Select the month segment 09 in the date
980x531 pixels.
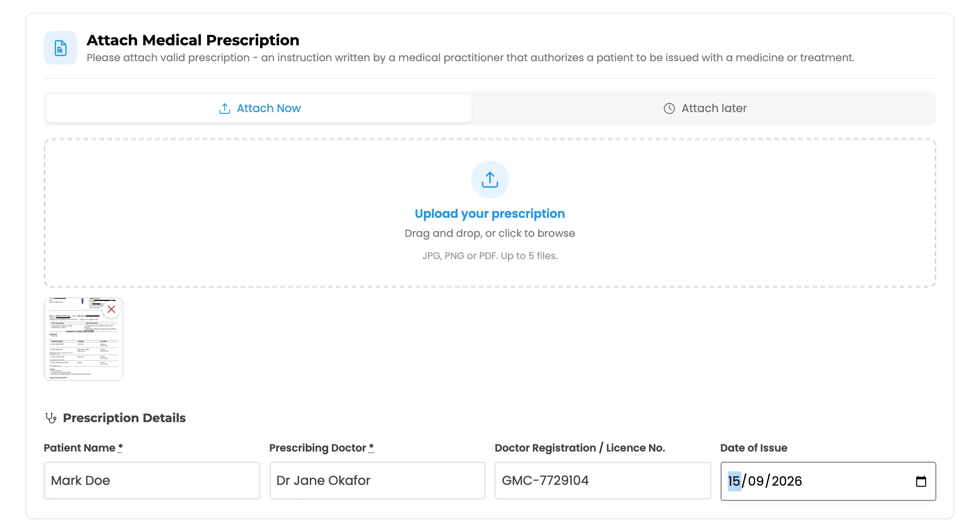click(x=756, y=481)
